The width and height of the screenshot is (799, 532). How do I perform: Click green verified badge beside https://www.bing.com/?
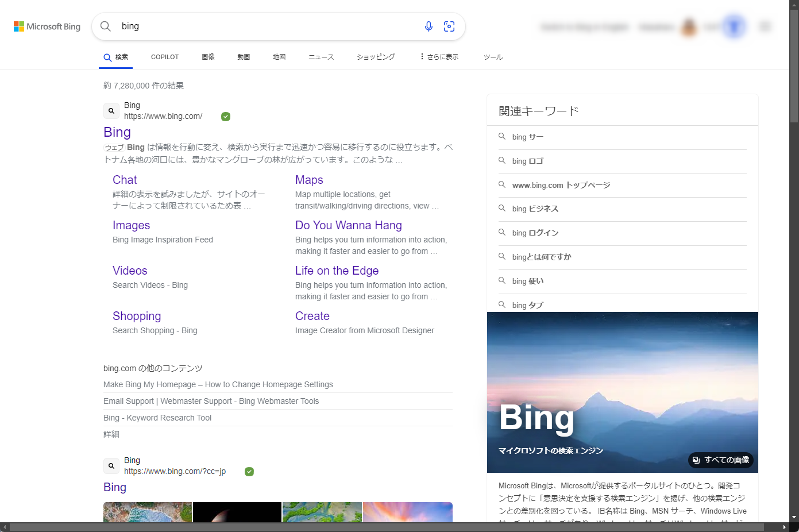pyautogui.click(x=226, y=117)
